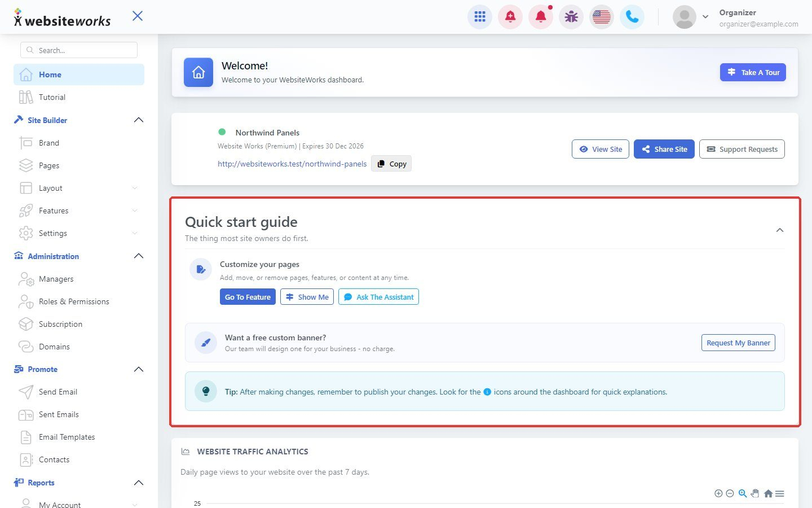Screen dimensions: 812x508
Task: Click Ask The Assistant
Action: coord(378,297)
